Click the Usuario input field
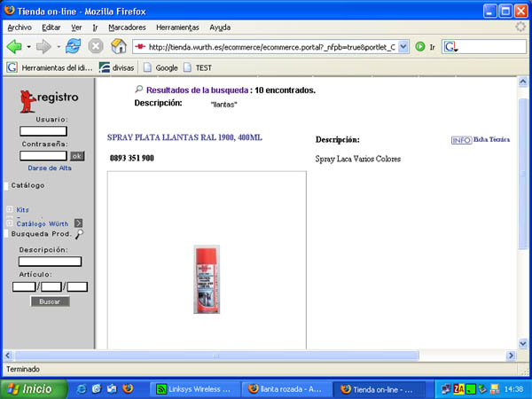The width and height of the screenshot is (532, 399). pos(43,131)
